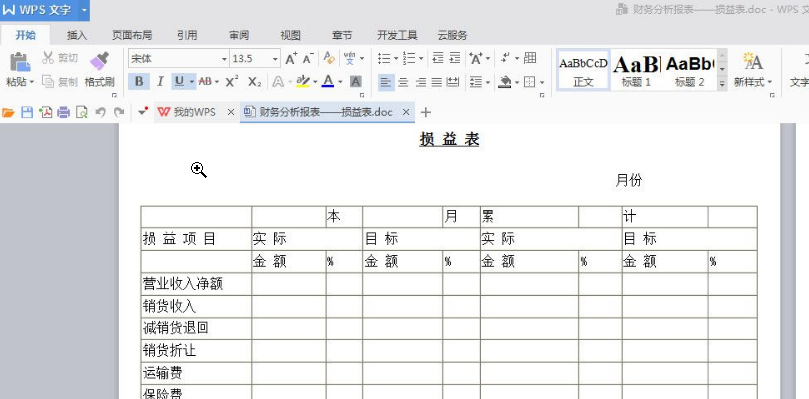Open file with the folder icon
This screenshot has width=809, height=399.
click(x=8, y=112)
